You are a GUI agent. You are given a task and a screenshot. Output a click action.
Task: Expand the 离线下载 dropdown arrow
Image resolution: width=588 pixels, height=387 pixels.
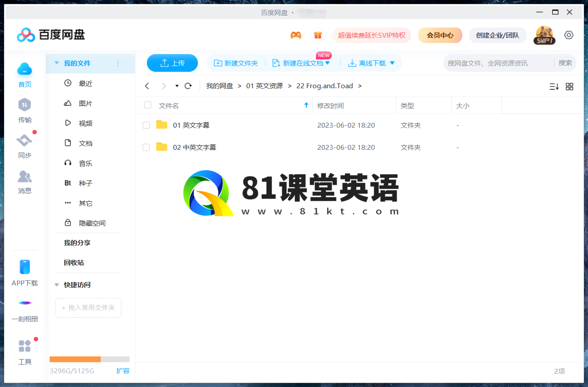pyautogui.click(x=392, y=63)
